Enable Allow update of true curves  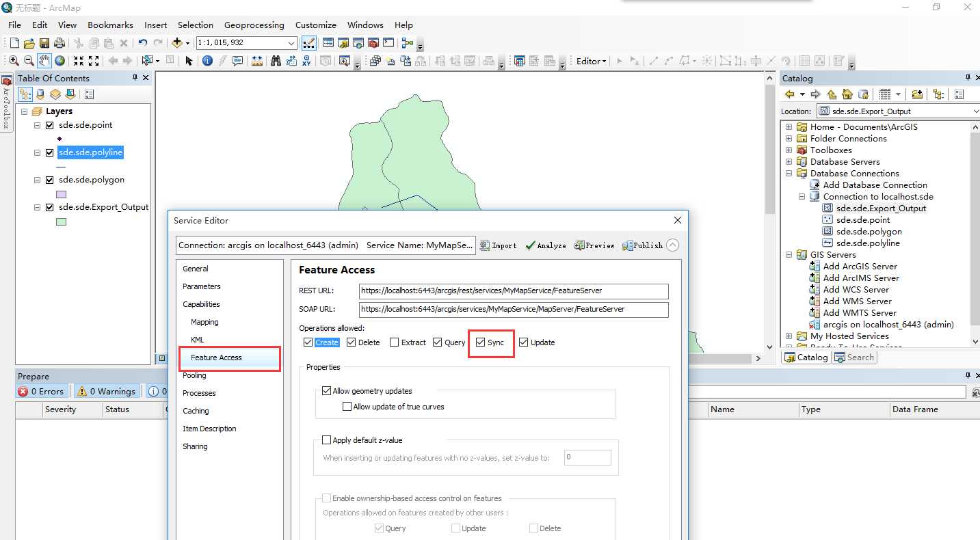347,407
